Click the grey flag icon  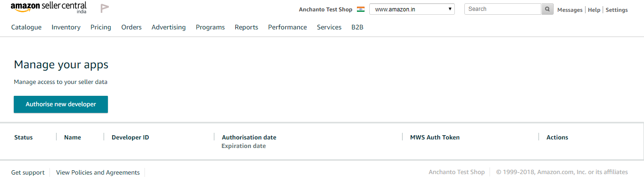click(x=105, y=8)
